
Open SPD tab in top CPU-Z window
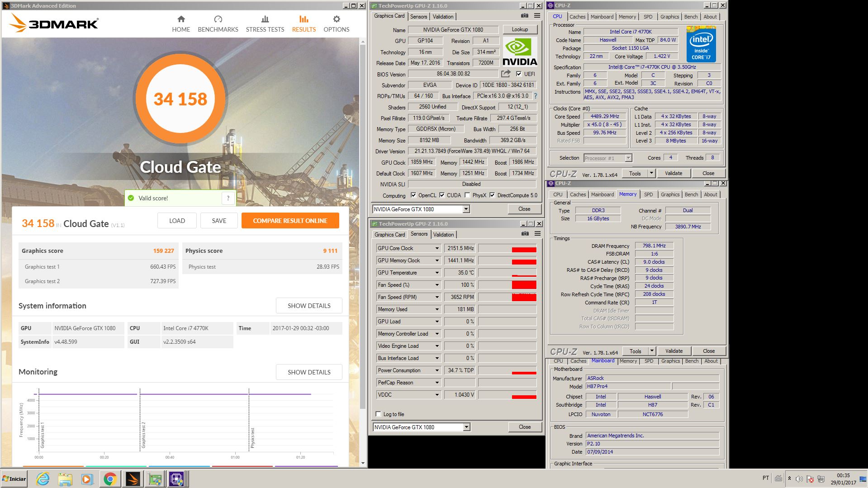(x=648, y=17)
